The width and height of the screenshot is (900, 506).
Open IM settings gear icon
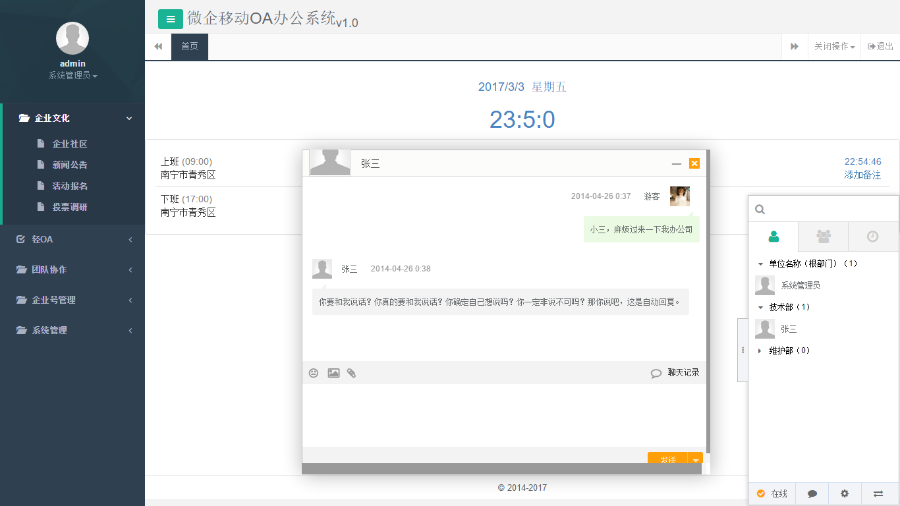[x=844, y=493]
